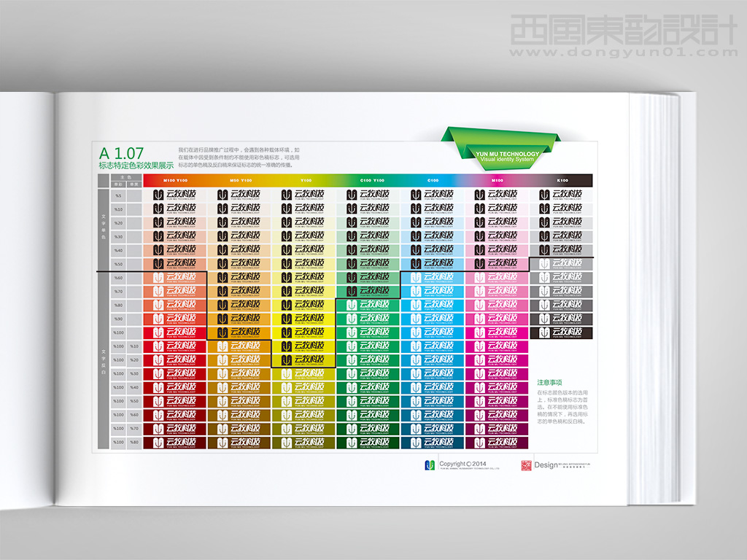The width and height of the screenshot is (747, 560).
Task: Expand the C100 column header
Action: point(432,179)
